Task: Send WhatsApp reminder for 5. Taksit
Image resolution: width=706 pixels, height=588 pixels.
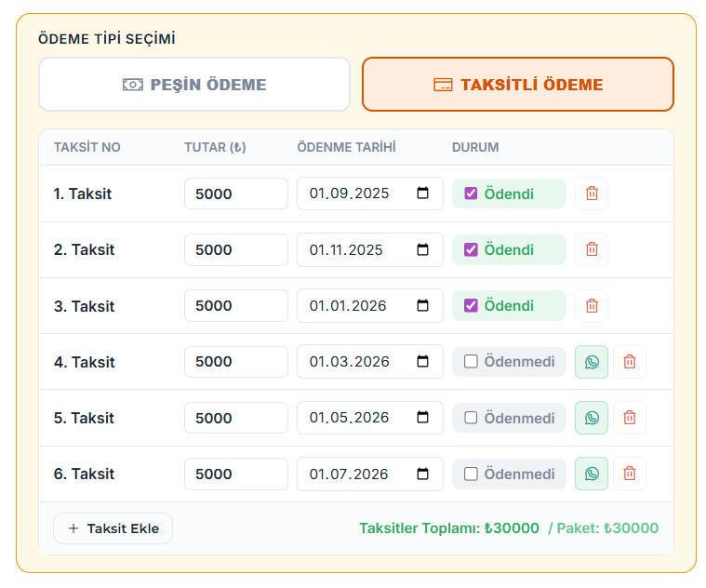Action: click(592, 418)
